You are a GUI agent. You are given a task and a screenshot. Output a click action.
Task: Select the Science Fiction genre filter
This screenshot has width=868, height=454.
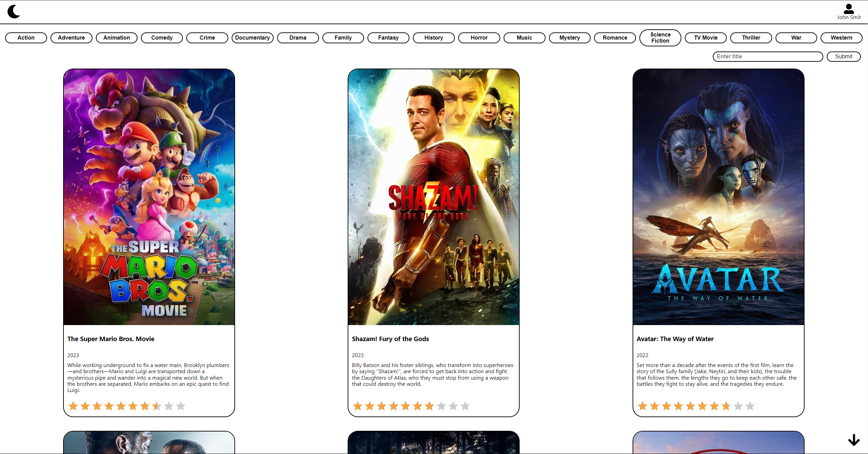pyautogui.click(x=660, y=38)
